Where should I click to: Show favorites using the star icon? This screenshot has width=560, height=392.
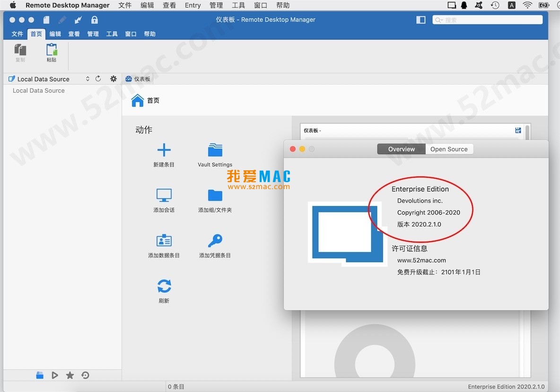coord(70,375)
